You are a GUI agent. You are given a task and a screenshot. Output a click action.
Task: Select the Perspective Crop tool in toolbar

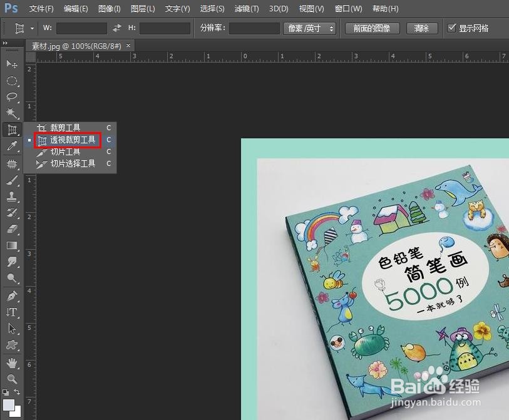12,130
